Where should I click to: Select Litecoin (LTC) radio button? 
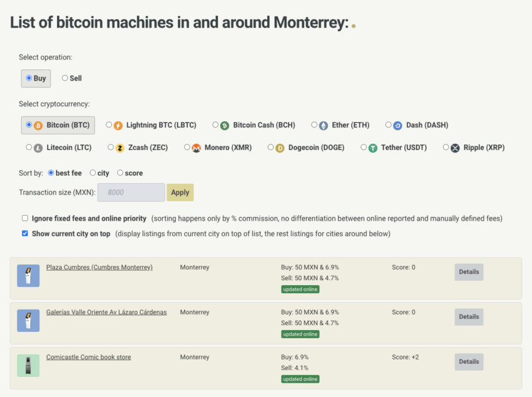pos(29,148)
